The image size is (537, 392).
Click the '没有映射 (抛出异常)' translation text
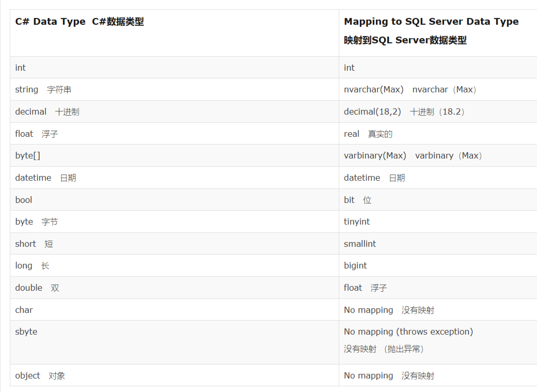384,349
